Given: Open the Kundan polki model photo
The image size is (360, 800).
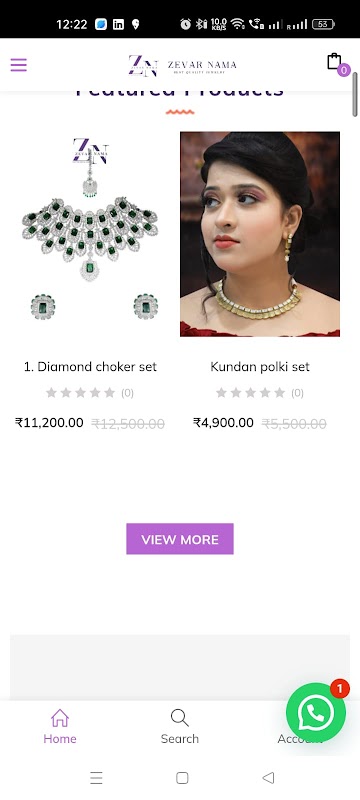Looking at the screenshot, I should click(260, 234).
